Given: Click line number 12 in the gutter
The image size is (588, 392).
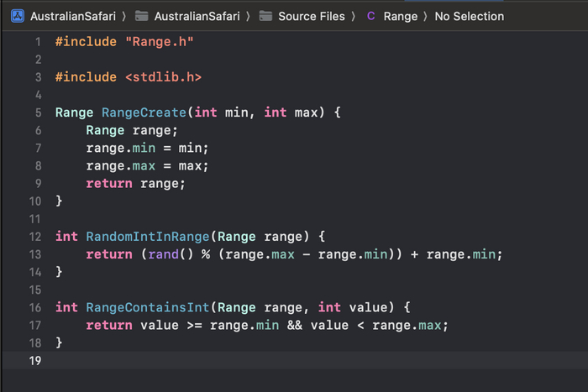Looking at the screenshot, I should 34,236.
